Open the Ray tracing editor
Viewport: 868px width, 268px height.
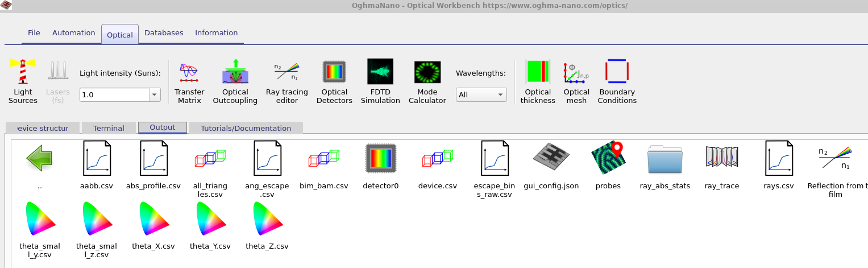pos(287,81)
